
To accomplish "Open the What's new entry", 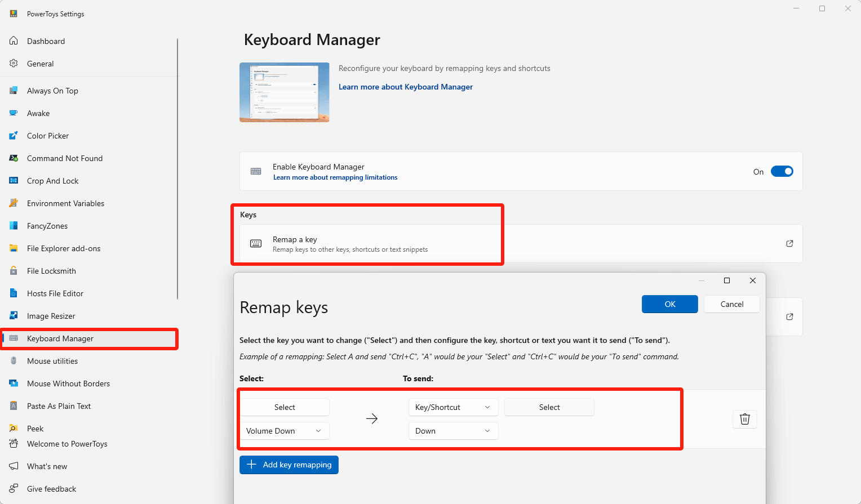I will pos(47,466).
